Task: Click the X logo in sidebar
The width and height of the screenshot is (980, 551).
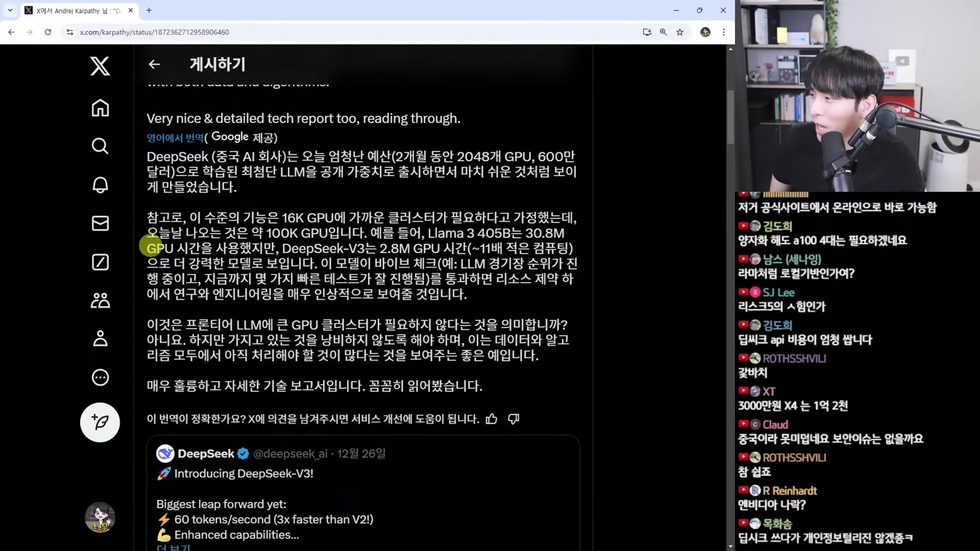Action: pos(100,66)
